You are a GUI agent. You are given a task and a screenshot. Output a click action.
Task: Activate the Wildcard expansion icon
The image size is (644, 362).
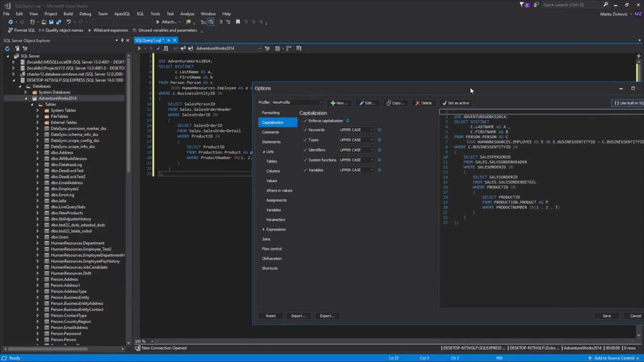(90, 30)
